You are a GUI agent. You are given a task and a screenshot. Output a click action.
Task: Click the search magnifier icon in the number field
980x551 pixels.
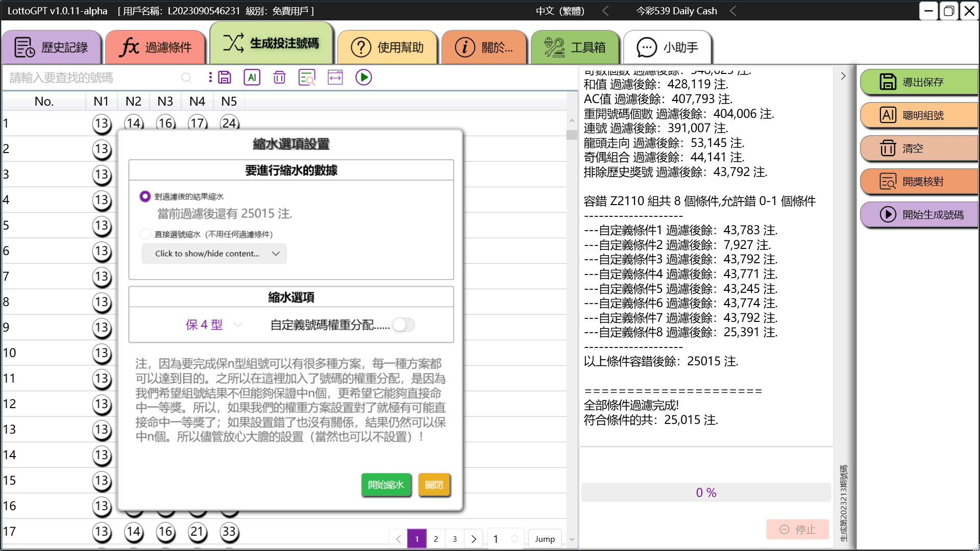pos(186,78)
